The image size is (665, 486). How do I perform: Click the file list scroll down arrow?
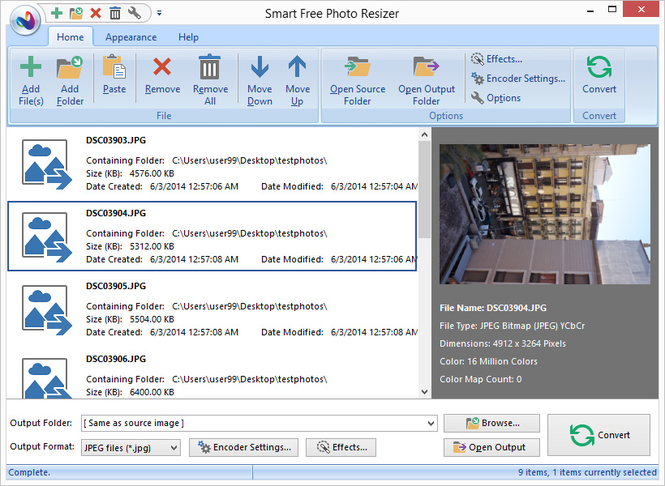pyautogui.click(x=424, y=392)
